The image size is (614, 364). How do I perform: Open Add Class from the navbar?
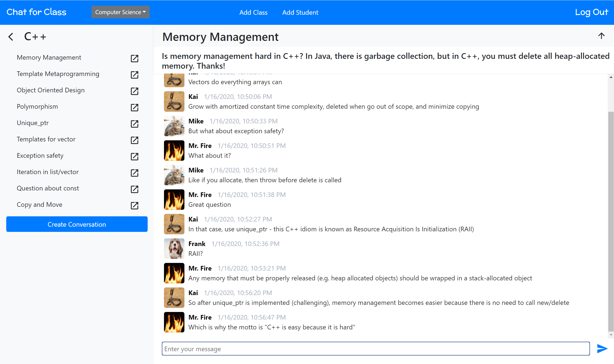253,13
